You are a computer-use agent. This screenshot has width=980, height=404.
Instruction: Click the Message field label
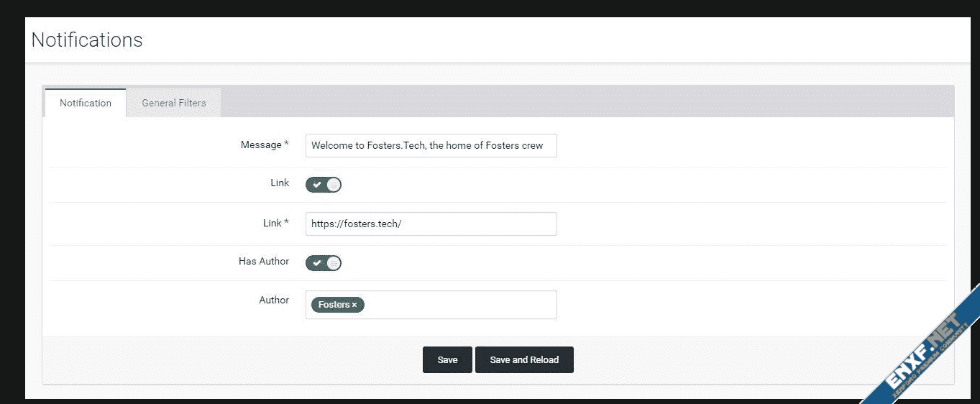[261, 144]
